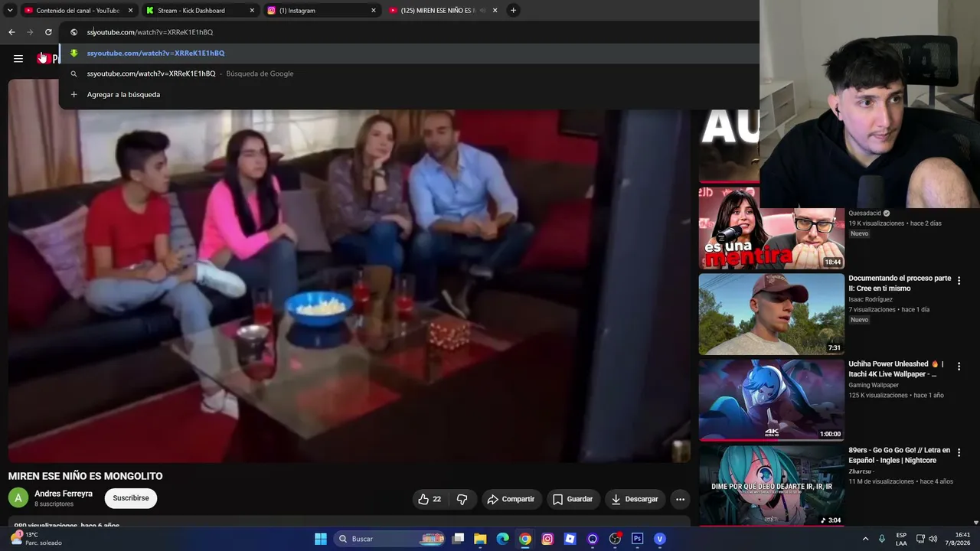Viewport: 980px width, 551px height.
Task: Select 'Agregar a la búsqueda' option
Action: pyautogui.click(x=410, y=94)
